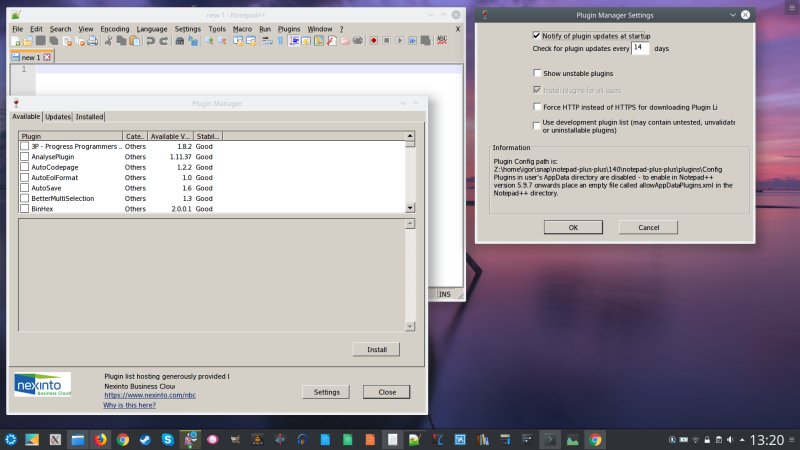
Task: Tick the BinHex plugin checkbox
Action: pos(24,209)
